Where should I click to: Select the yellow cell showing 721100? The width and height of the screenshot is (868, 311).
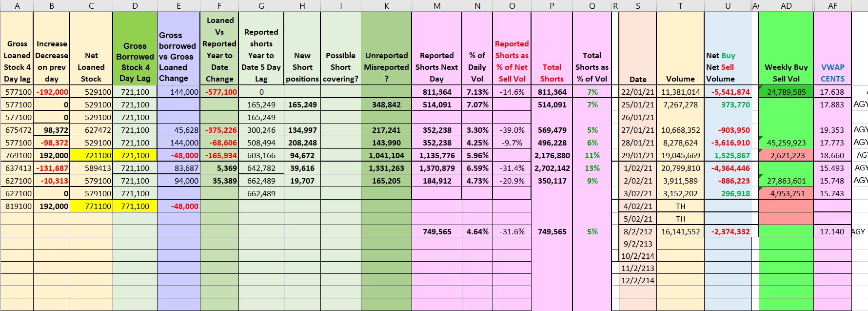pyautogui.click(x=91, y=155)
